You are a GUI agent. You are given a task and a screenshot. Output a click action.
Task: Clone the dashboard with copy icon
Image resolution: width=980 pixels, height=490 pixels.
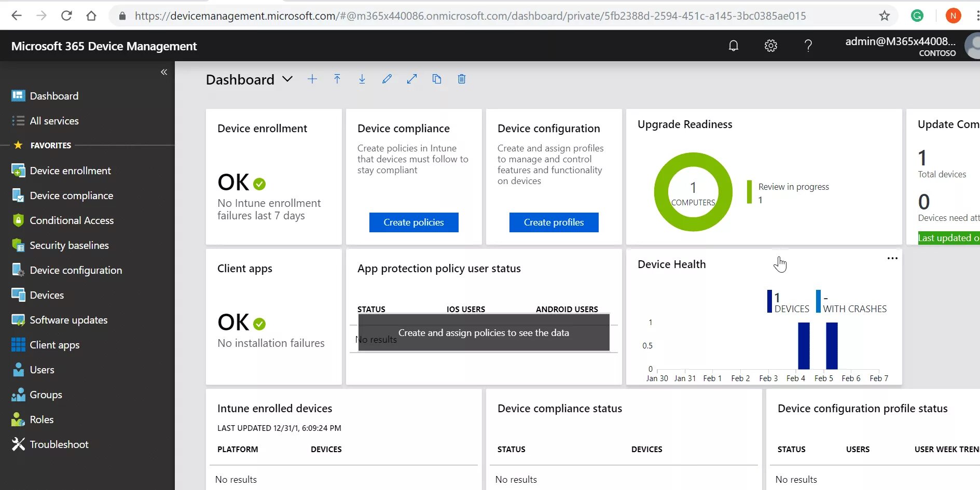(437, 79)
